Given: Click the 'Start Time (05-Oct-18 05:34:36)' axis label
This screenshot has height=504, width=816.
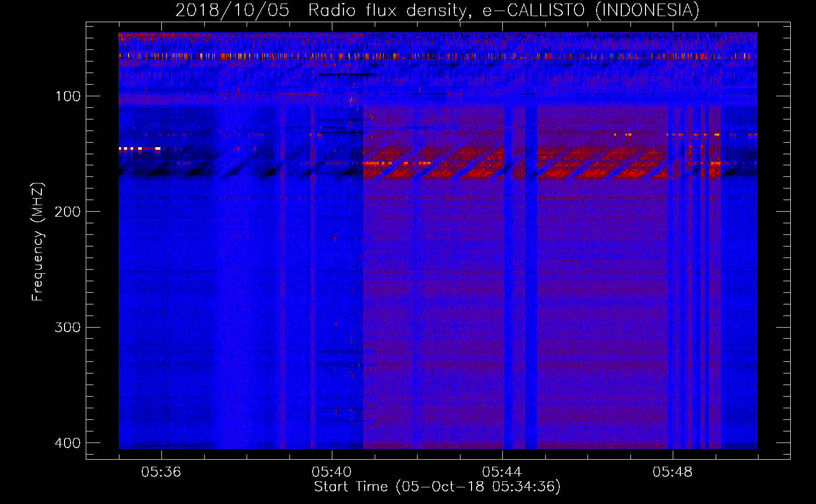Looking at the screenshot, I should (437, 487).
